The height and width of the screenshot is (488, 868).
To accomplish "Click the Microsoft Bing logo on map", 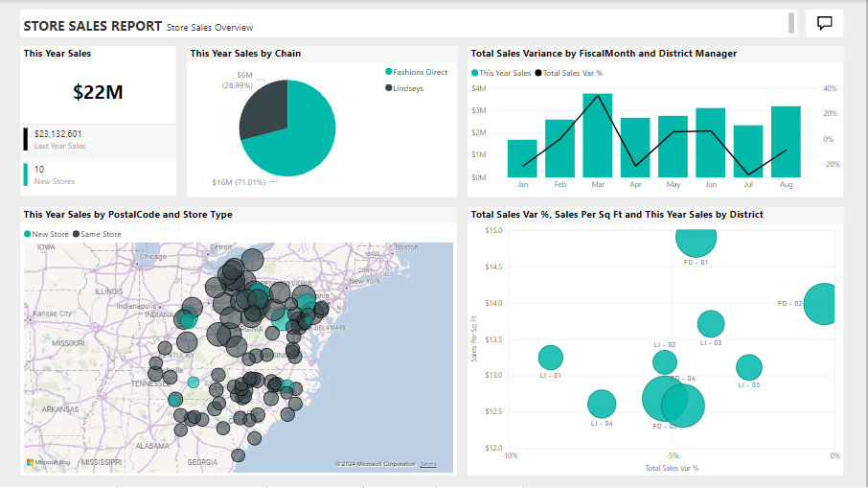I will click(48, 463).
